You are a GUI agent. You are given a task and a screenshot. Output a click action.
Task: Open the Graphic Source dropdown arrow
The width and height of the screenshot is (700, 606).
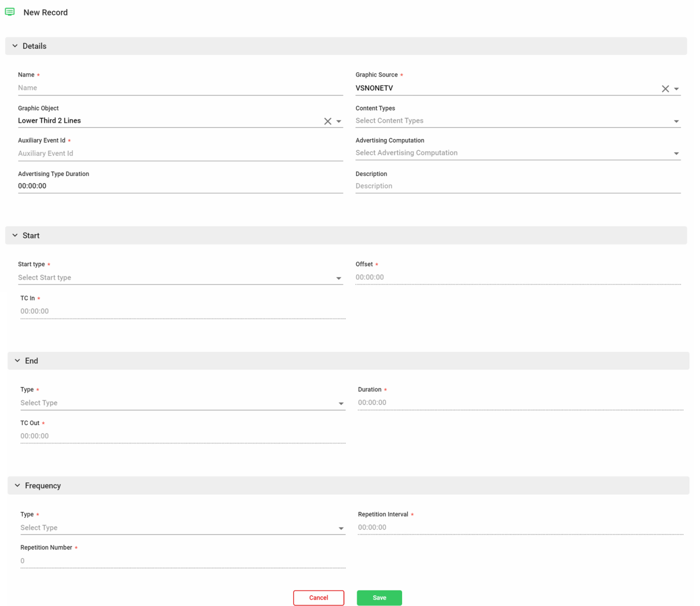coord(676,89)
